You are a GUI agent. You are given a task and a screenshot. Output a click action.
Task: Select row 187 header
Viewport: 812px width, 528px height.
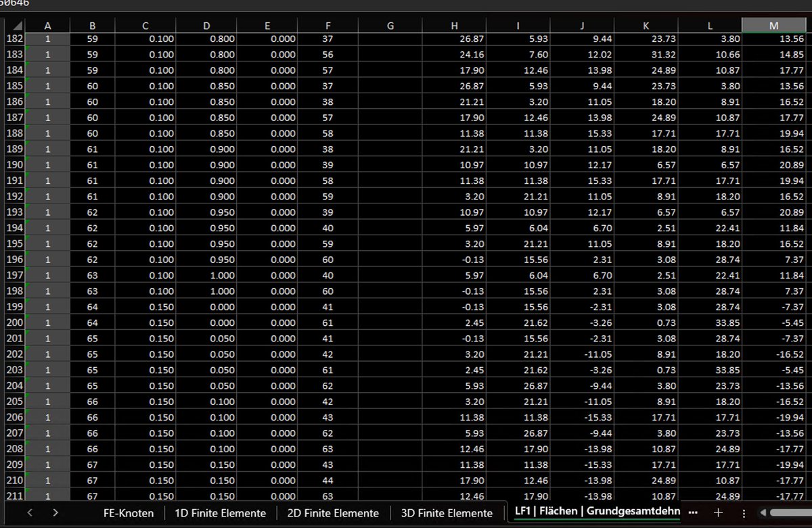pyautogui.click(x=14, y=118)
